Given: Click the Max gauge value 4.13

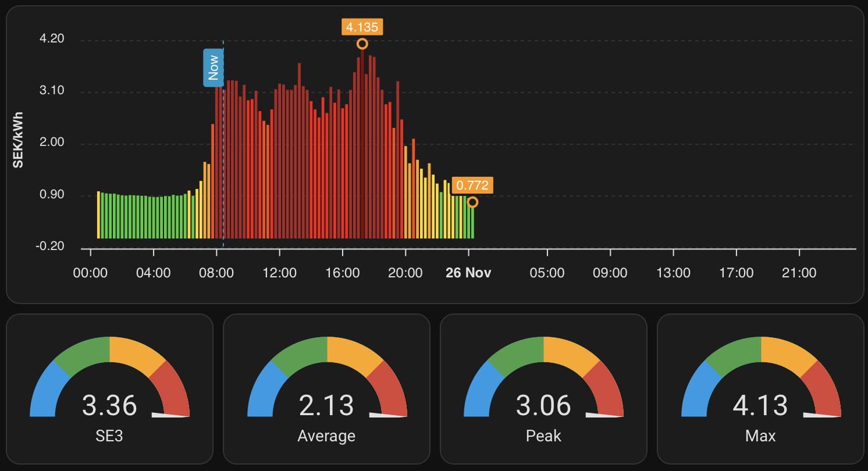Looking at the screenshot, I should click(x=760, y=405).
